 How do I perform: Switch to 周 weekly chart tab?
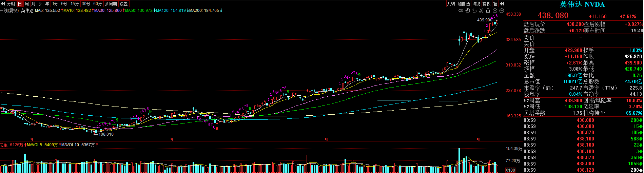click(27, 4)
